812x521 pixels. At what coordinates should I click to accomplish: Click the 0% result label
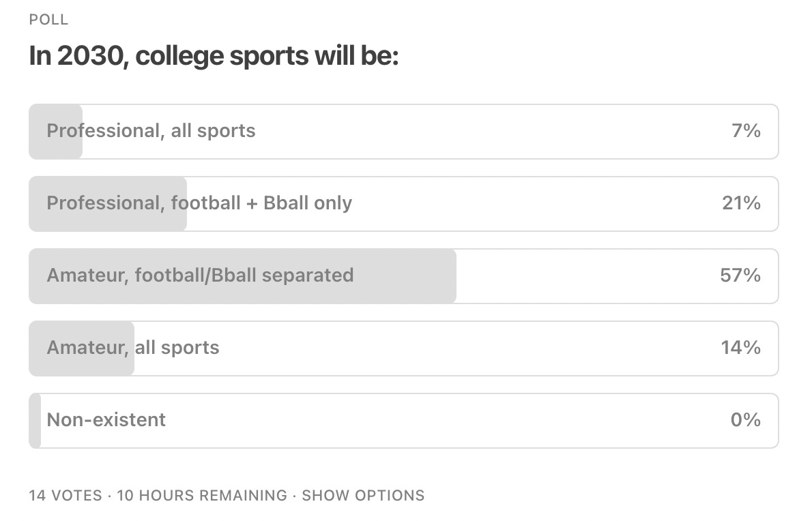745,419
